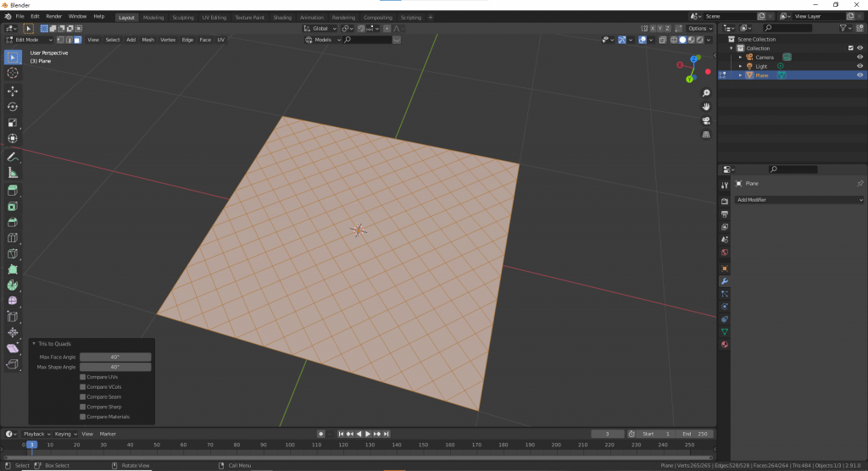This screenshot has height=471, width=868.
Task: Select the Poly Build tool
Action: pos(13,270)
